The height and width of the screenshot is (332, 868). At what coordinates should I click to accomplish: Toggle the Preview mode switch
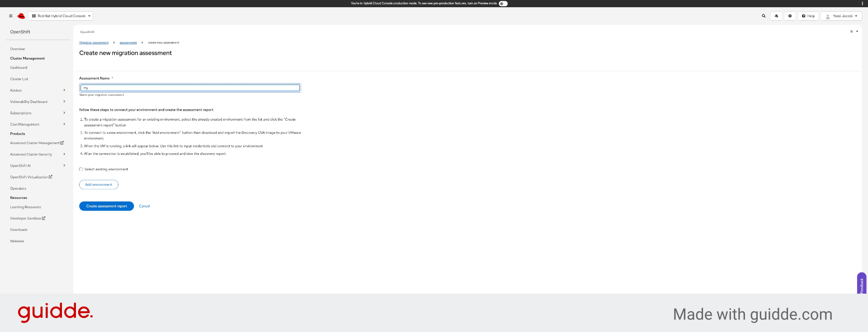click(503, 4)
